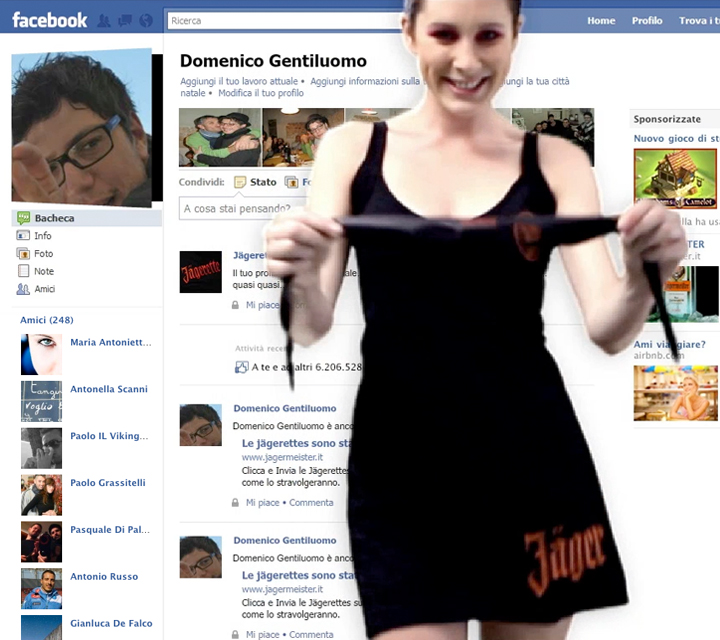This screenshot has height=640, width=720.
Task: Open the Info section
Action: (43, 236)
